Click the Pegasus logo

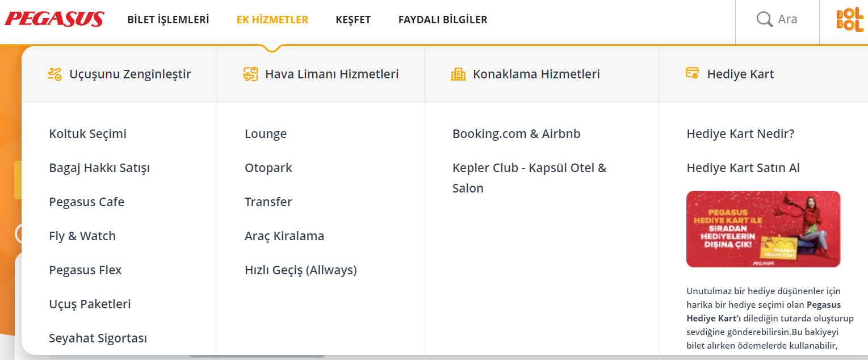tap(54, 19)
